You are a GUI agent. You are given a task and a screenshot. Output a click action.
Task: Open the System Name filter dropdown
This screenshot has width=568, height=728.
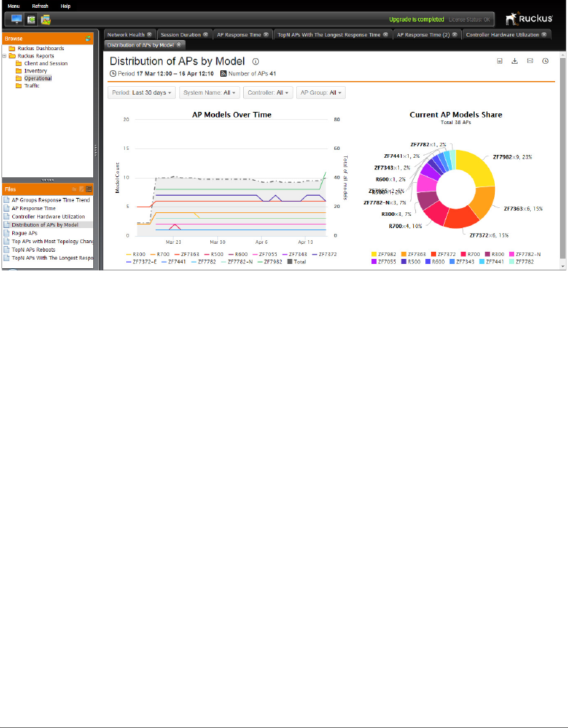coord(209,93)
